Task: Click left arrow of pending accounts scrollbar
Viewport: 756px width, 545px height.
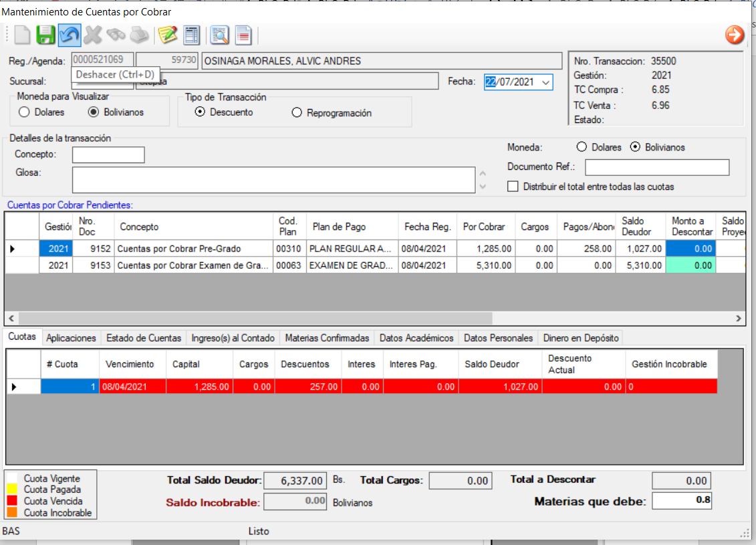Action: coord(11,318)
